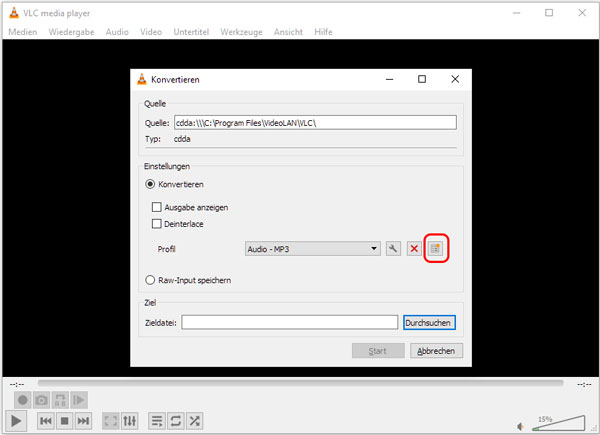Click the playback seek bar in VLC

point(300,383)
